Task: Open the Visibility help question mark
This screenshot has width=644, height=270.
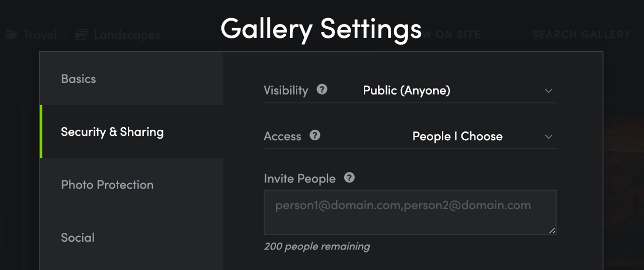Action: [322, 89]
